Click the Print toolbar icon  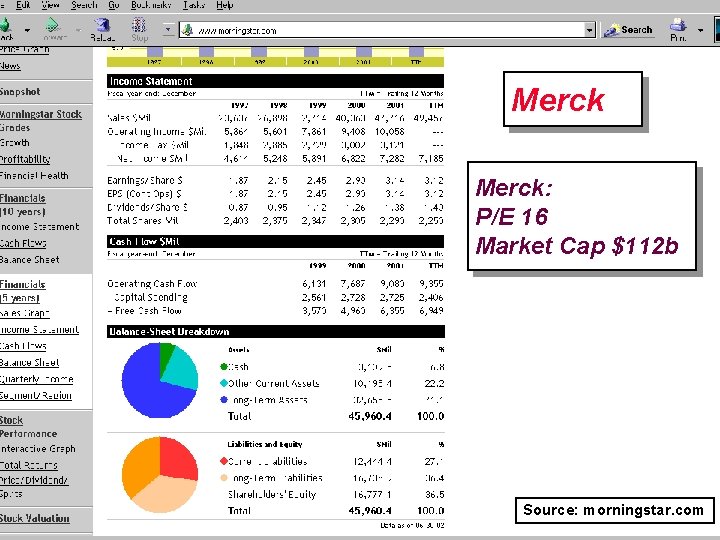pos(678,25)
